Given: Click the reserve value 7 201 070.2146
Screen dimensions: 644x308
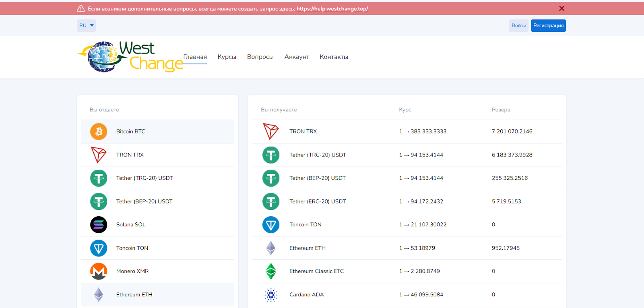Looking at the screenshot, I should tap(512, 131).
